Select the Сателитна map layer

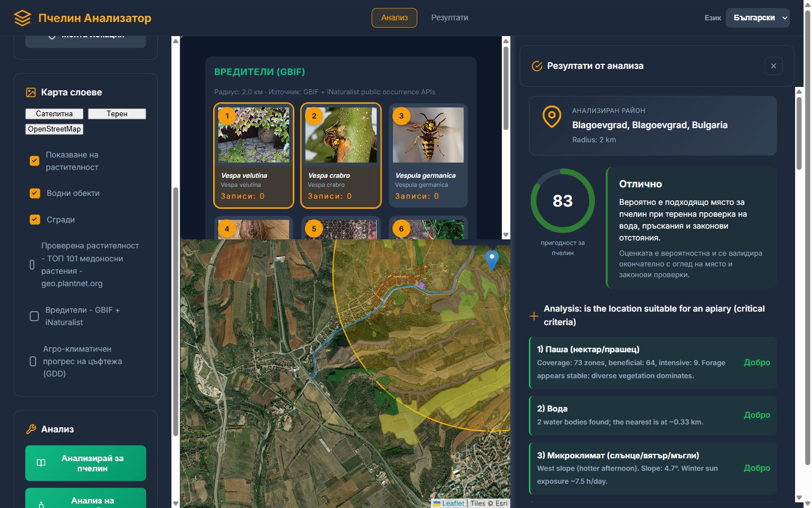pyautogui.click(x=54, y=114)
